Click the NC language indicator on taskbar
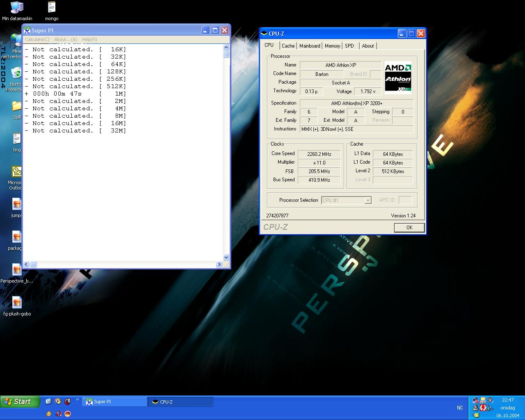This screenshot has width=525, height=420. 460,408
